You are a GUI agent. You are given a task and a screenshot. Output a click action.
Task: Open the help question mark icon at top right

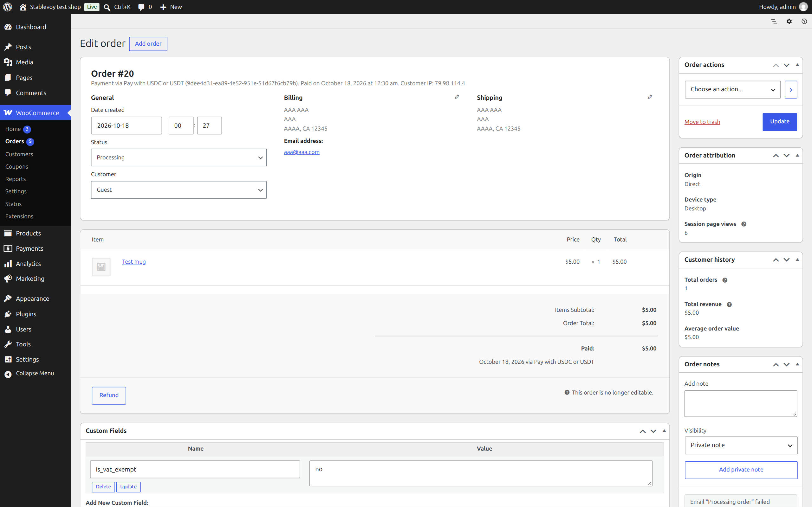coord(804,22)
